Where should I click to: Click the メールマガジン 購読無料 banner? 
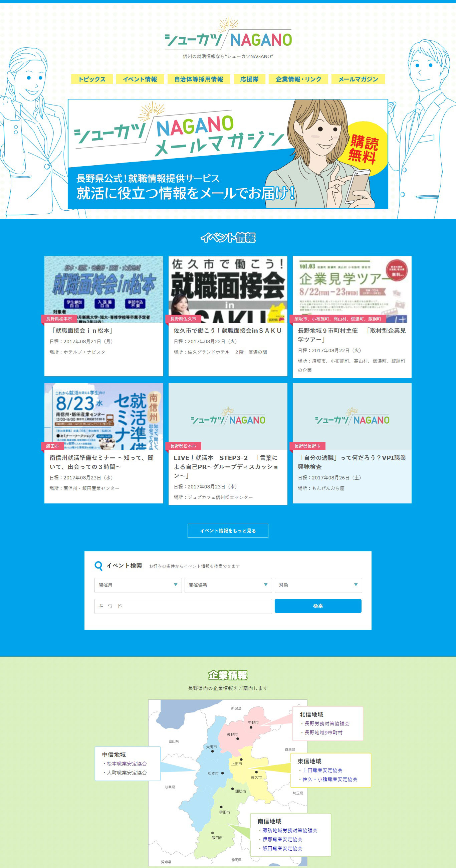pyautogui.click(x=228, y=154)
